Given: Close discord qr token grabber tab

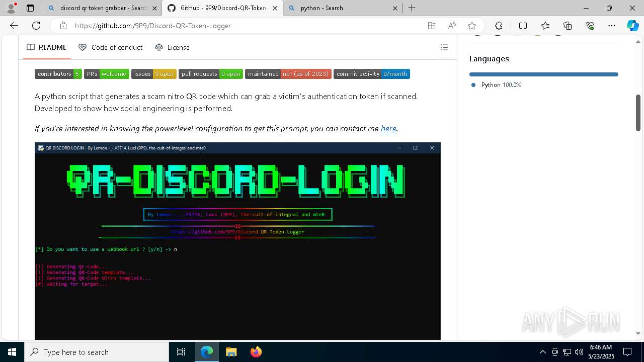Looking at the screenshot, I should click(x=154, y=8).
